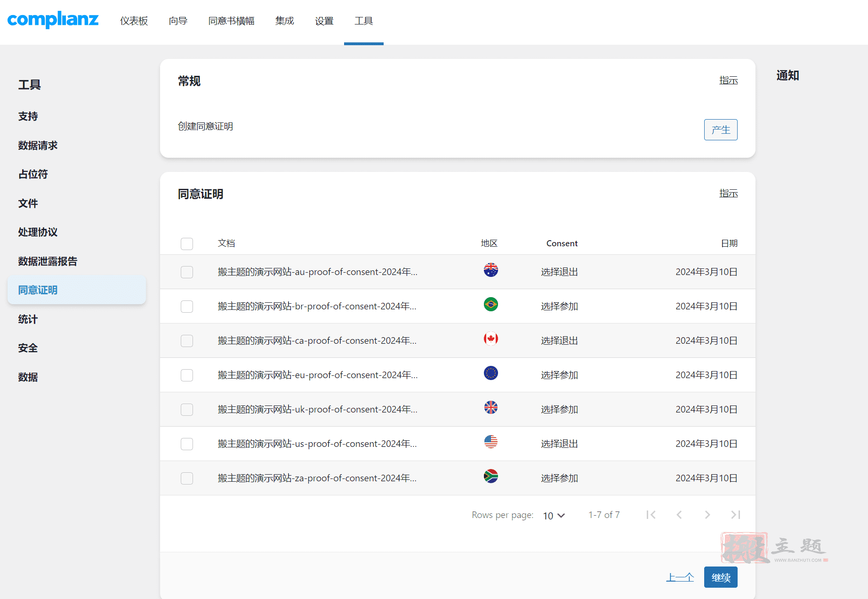868x599 pixels.
Task: Select the eu-proof-of-consent row checkbox
Action: pos(187,375)
